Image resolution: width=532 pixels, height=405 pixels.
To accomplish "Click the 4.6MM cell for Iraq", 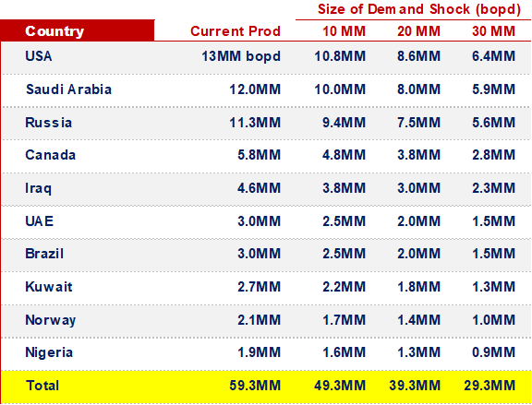I will coord(260,188).
